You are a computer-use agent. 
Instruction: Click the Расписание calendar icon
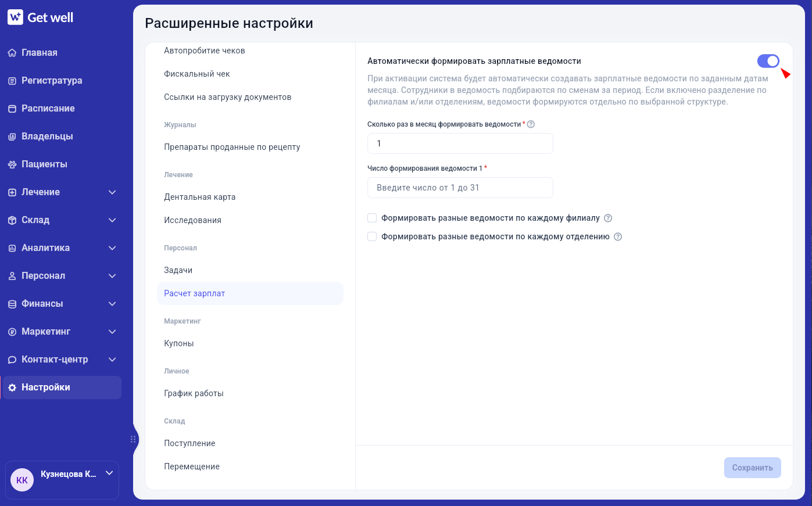click(x=12, y=109)
